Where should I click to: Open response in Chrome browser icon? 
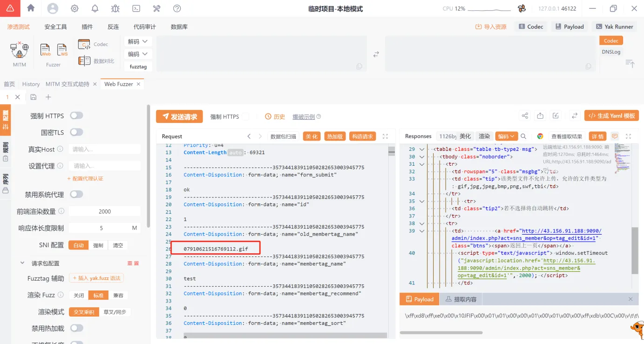[540, 136]
